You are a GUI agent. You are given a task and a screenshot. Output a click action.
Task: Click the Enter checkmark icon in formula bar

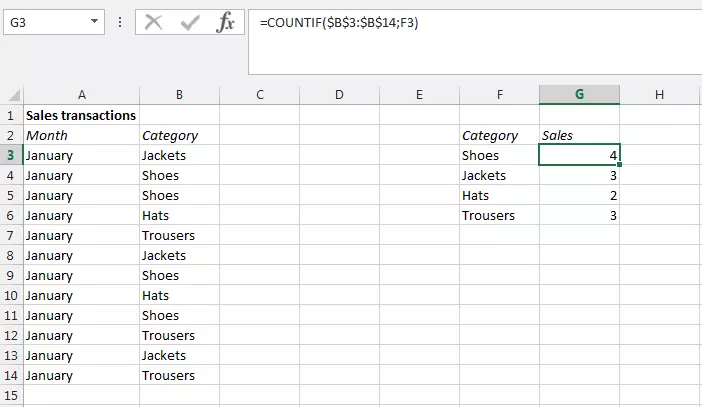click(x=190, y=22)
